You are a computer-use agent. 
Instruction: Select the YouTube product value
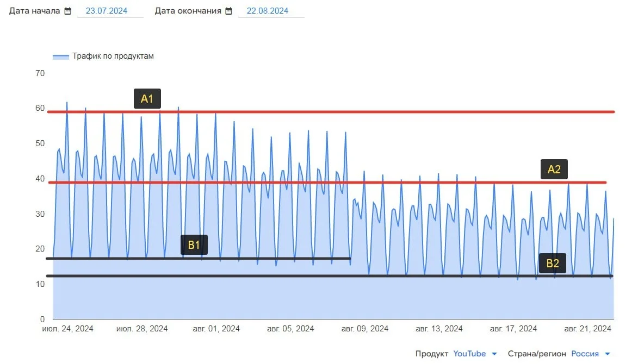pos(469,354)
